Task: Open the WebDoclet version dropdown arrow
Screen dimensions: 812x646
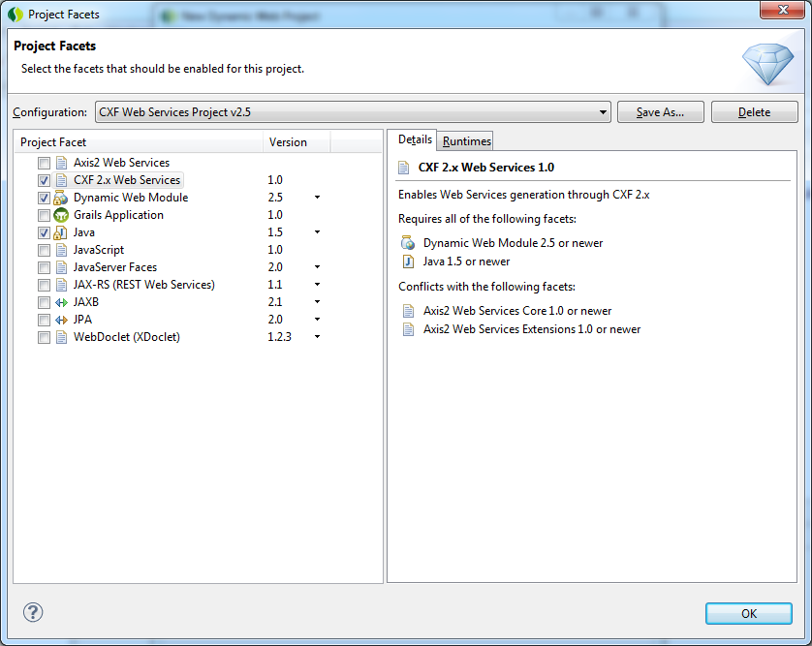Action: coord(318,336)
